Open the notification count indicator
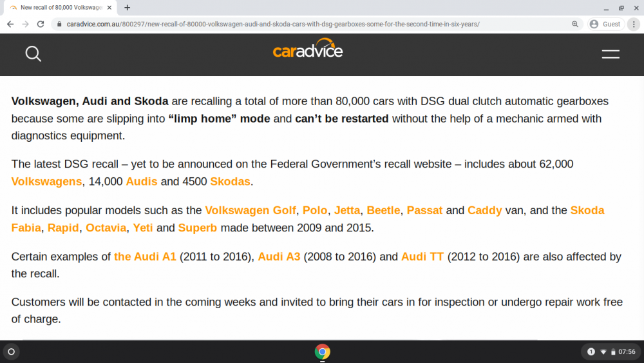 point(591,352)
